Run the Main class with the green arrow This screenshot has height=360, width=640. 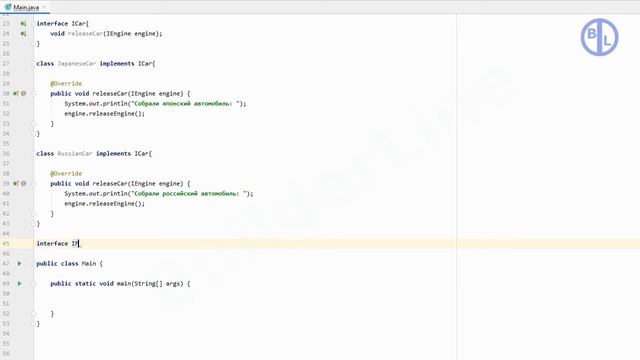(x=19, y=264)
